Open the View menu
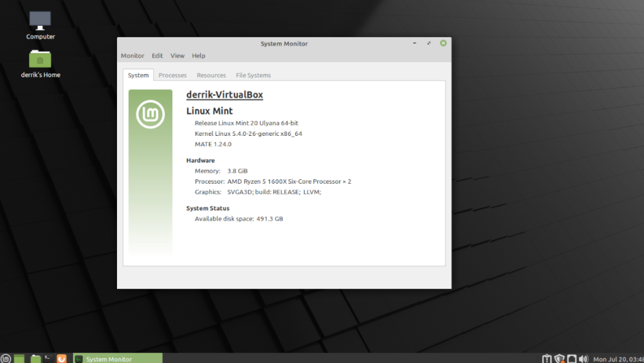 (177, 55)
